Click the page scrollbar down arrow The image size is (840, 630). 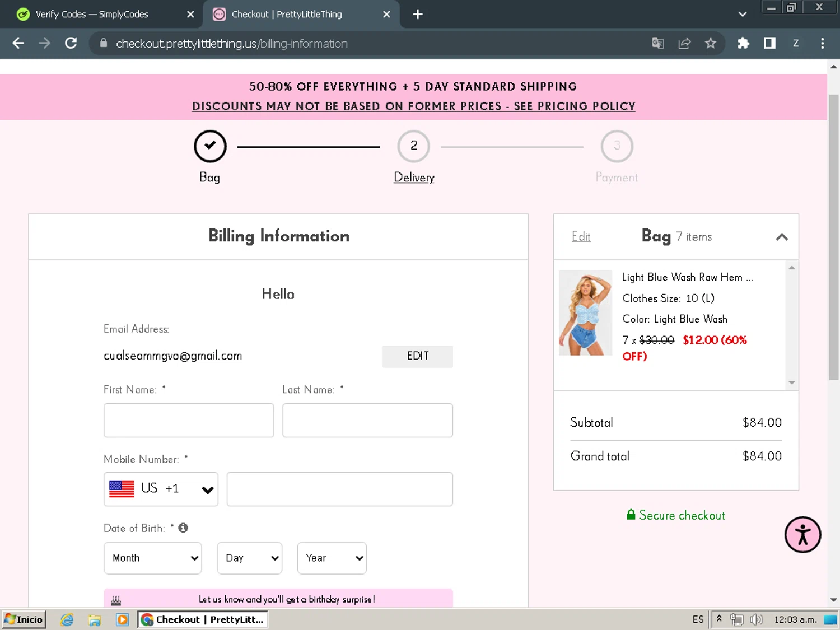[833, 600]
